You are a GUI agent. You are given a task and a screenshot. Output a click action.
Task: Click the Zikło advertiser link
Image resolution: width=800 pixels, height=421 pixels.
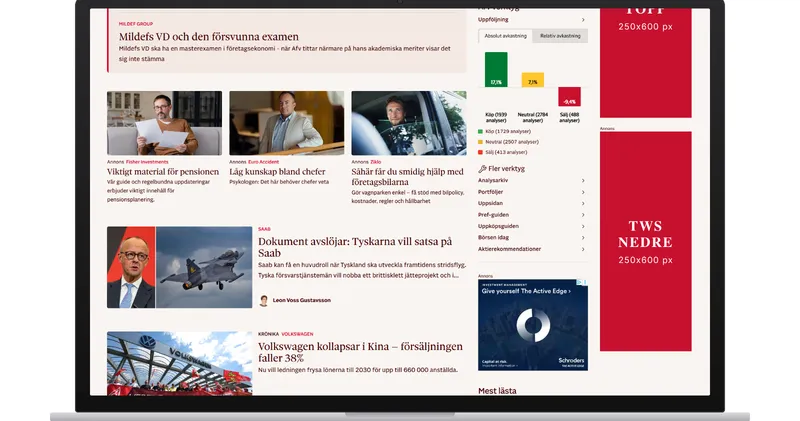[x=376, y=162]
